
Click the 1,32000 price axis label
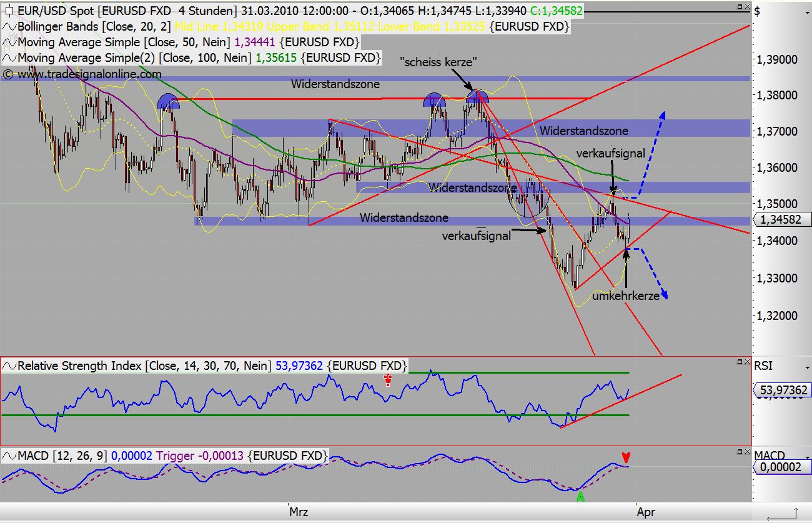point(777,316)
